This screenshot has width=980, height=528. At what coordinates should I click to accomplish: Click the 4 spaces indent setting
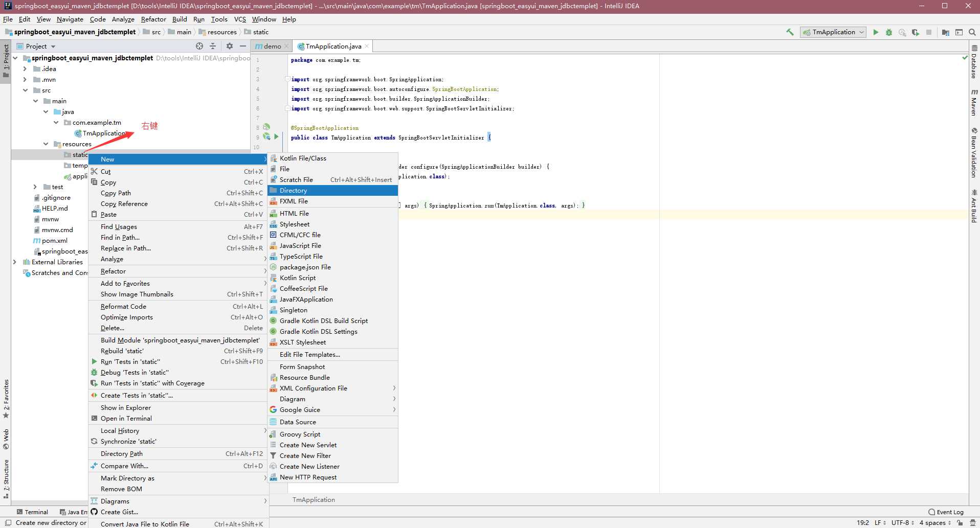click(x=935, y=522)
